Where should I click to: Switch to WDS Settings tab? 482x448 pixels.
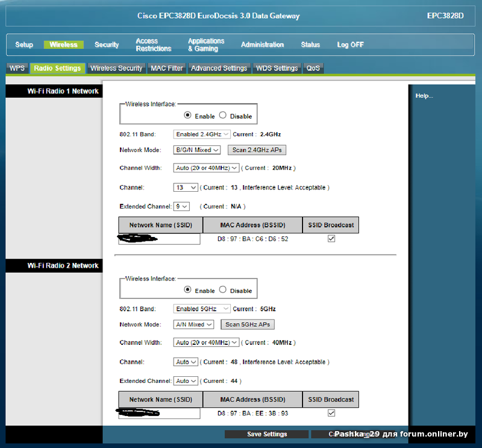tap(277, 68)
